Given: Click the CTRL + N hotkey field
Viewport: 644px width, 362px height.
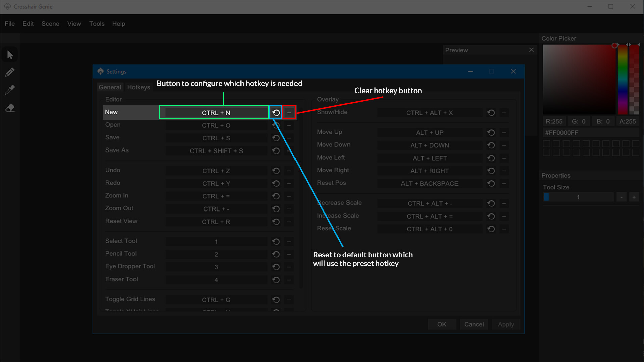Looking at the screenshot, I should click(x=216, y=113).
